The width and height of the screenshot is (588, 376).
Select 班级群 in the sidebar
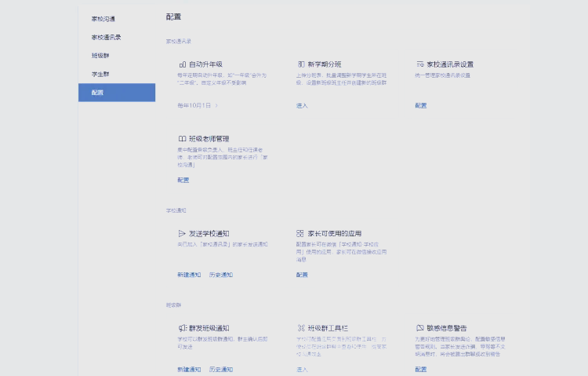117,56
